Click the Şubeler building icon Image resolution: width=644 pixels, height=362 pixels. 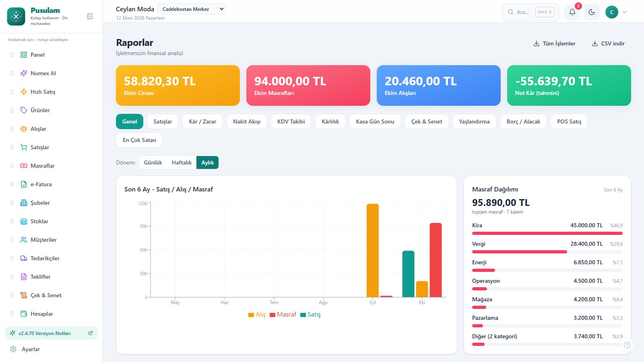pos(24,203)
